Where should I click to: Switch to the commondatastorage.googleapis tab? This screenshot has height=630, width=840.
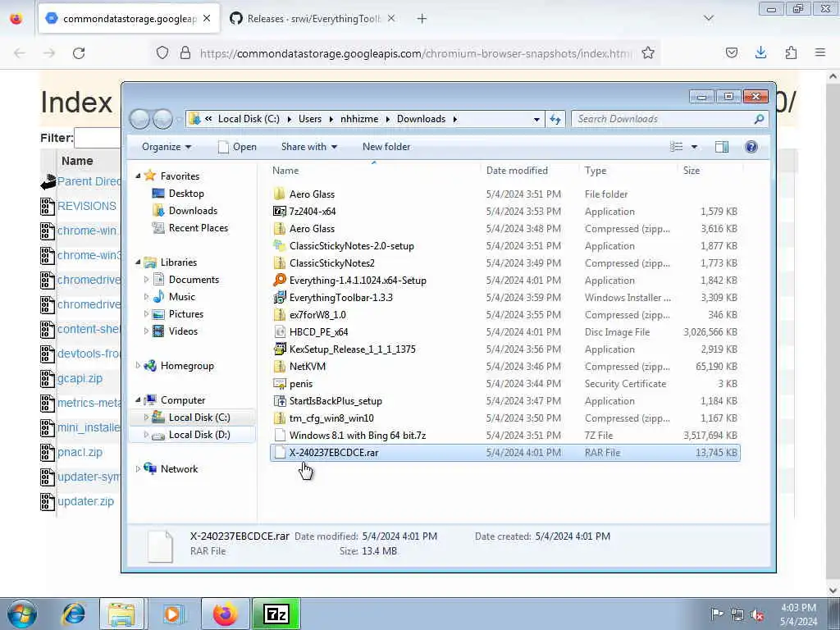point(129,19)
